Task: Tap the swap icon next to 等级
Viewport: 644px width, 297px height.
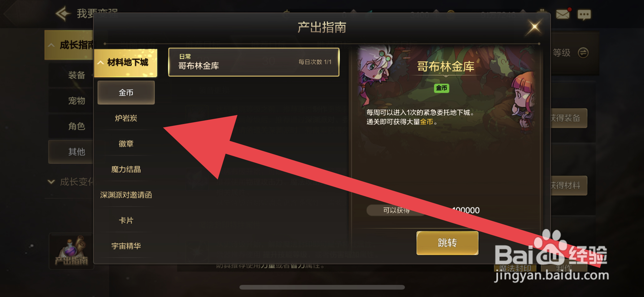Action: coord(583,53)
